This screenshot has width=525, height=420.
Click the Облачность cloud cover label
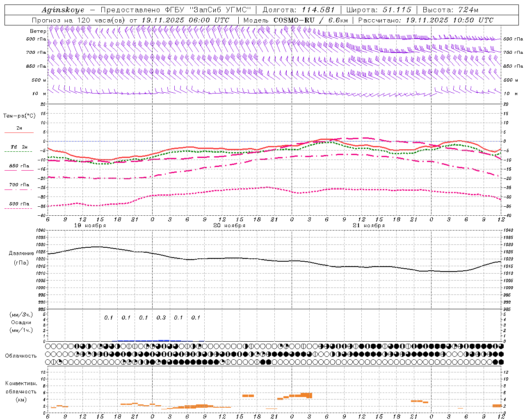[x=21, y=356]
